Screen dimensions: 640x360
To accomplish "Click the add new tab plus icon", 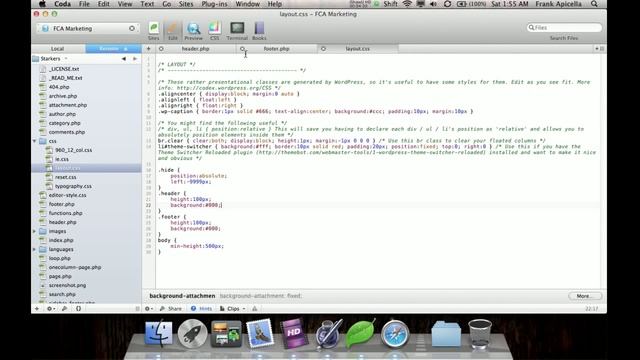I will pyautogui.click(x=149, y=49).
